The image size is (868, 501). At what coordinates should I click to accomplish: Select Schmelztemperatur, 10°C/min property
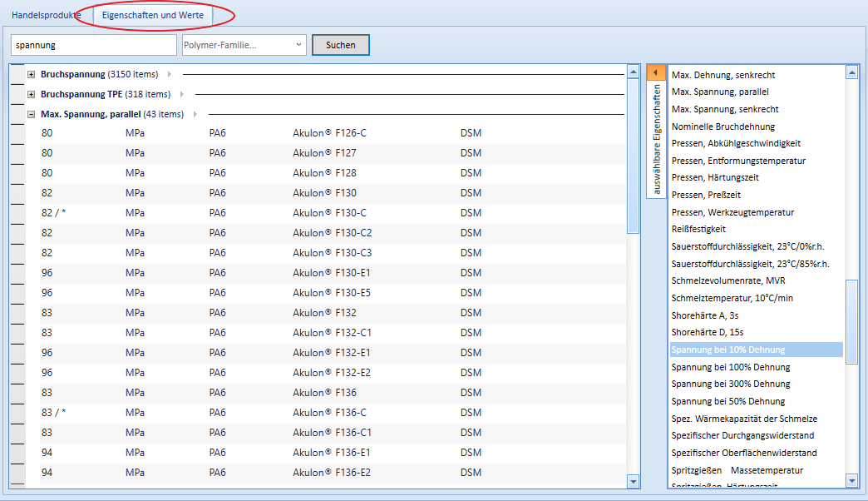pos(732,298)
